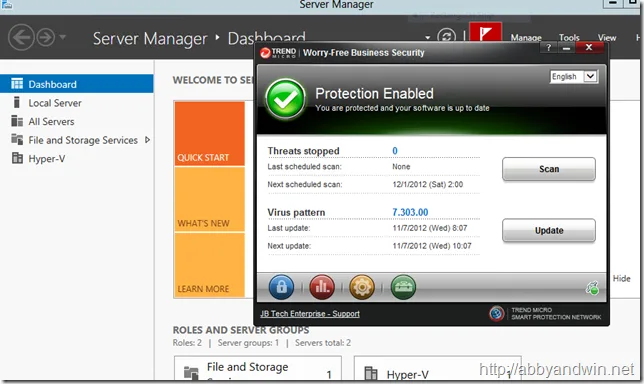644x384 pixels.
Task: Click Next update time 11/7/2012 10:07
Action: 432,246
